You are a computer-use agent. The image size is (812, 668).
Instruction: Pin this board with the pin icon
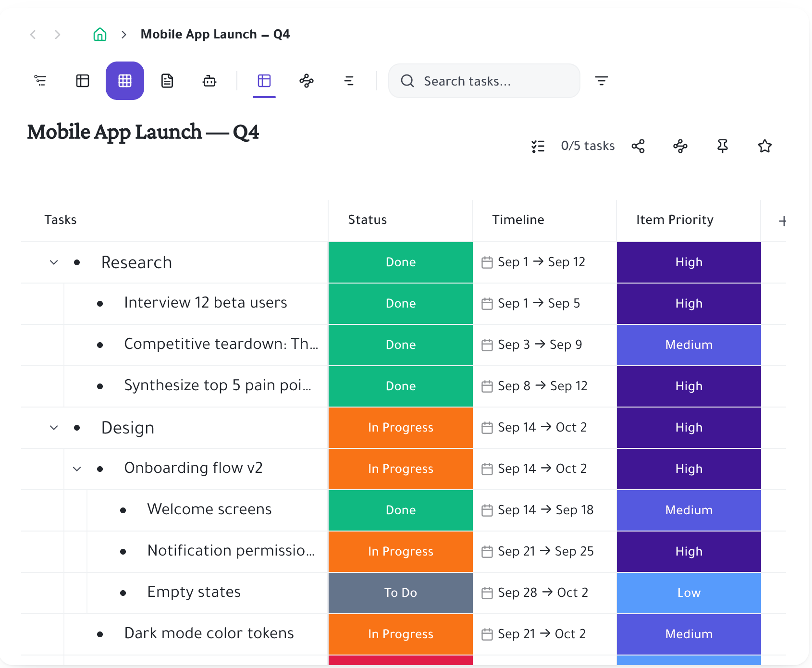pyautogui.click(x=723, y=146)
